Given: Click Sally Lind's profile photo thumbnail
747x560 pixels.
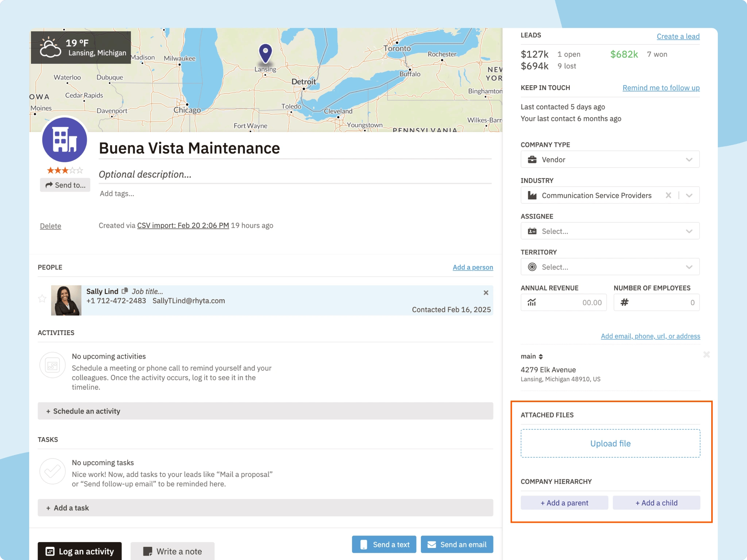Looking at the screenshot, I should click(x=66, y=300).
